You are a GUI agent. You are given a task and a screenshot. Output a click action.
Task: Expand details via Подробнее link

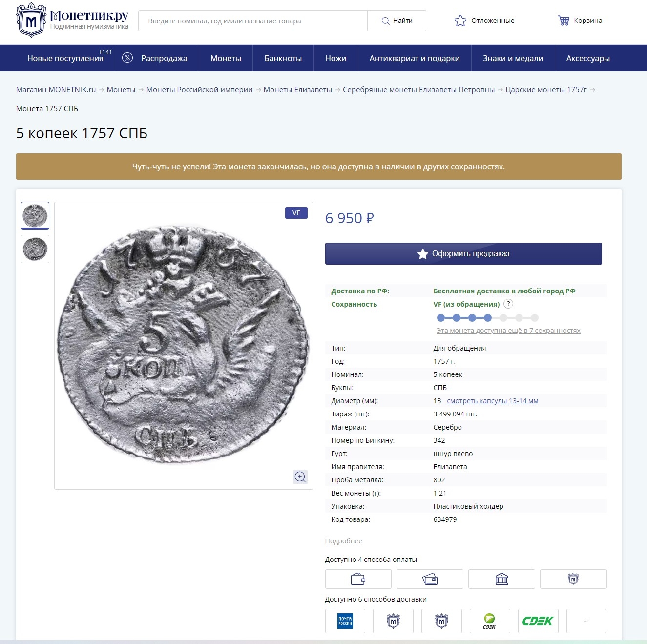[x=343, y=541]
